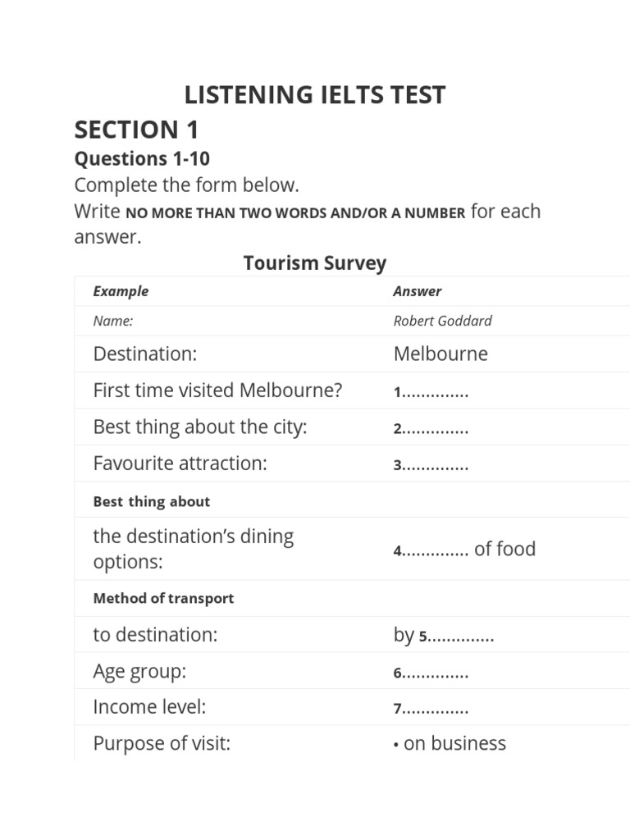Click the question 4 blank before 'of food'
Viewport: 630px width, 840px height.
coord(435,551)
